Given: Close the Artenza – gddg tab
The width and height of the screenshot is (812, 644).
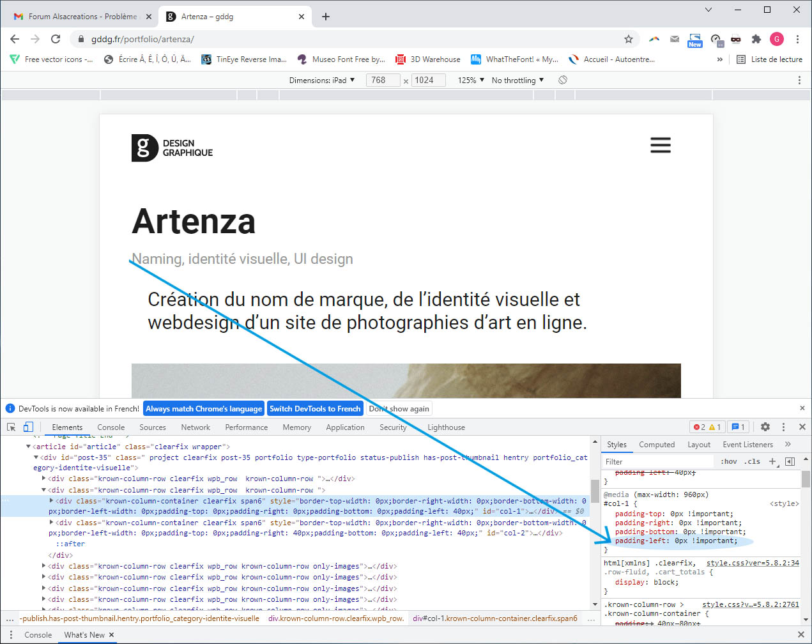Looking at the screenshot, I should point(302,17).
